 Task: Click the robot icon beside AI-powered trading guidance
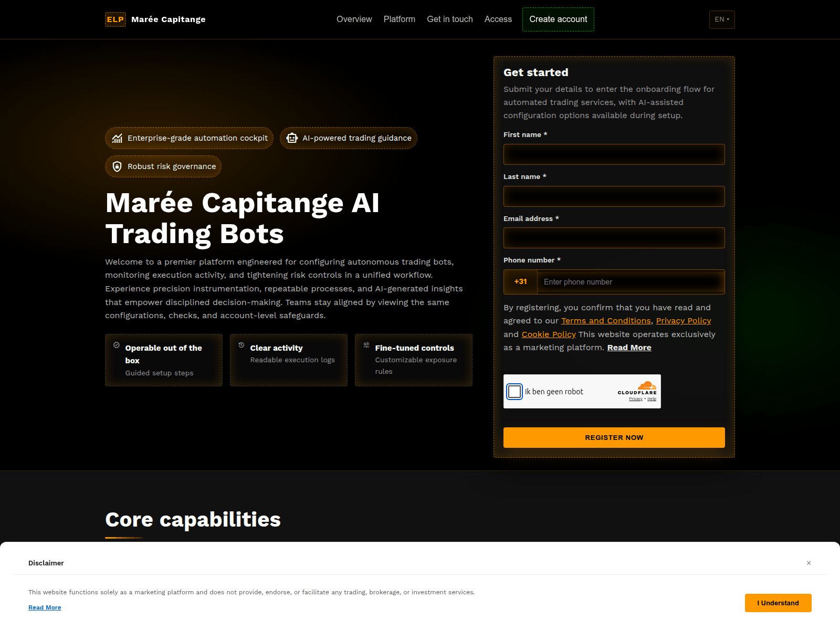tap(292, 138)
